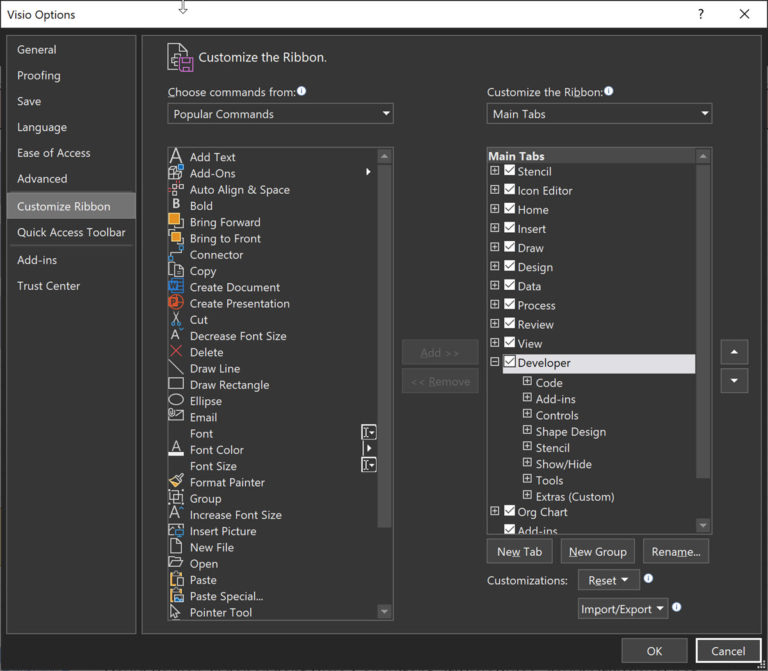
Task: Click the red Delete X icon
Action: [176, 352]
